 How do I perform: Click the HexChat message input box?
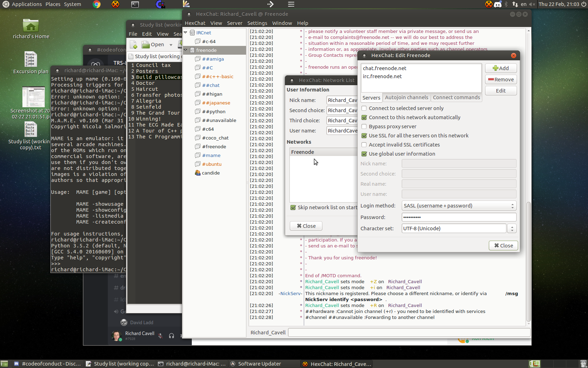point(409,333)
